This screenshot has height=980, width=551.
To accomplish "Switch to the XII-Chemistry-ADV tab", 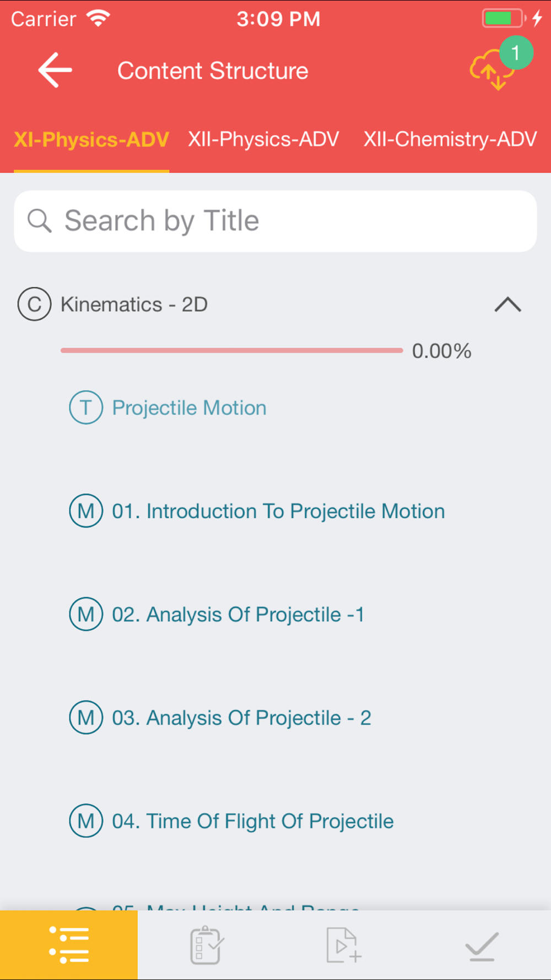I will click(450, 139).
